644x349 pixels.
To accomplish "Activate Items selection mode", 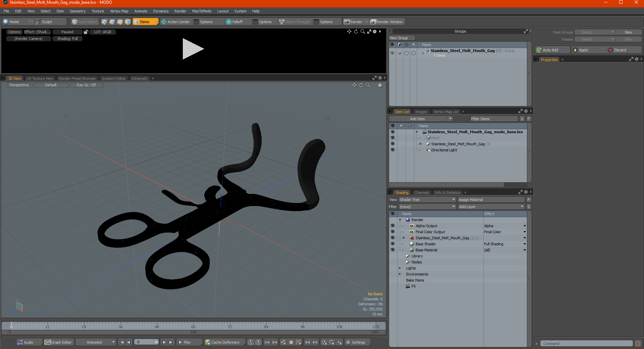I will (x=145, y=22).
